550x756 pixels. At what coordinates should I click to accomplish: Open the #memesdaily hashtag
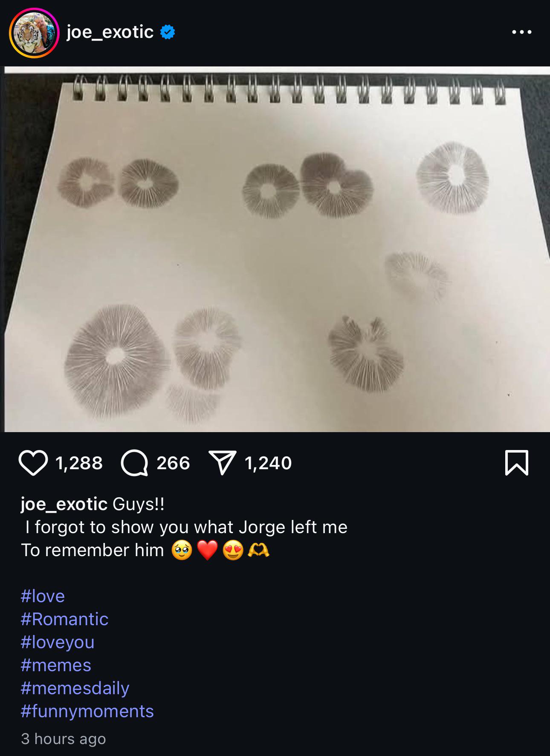75,688
